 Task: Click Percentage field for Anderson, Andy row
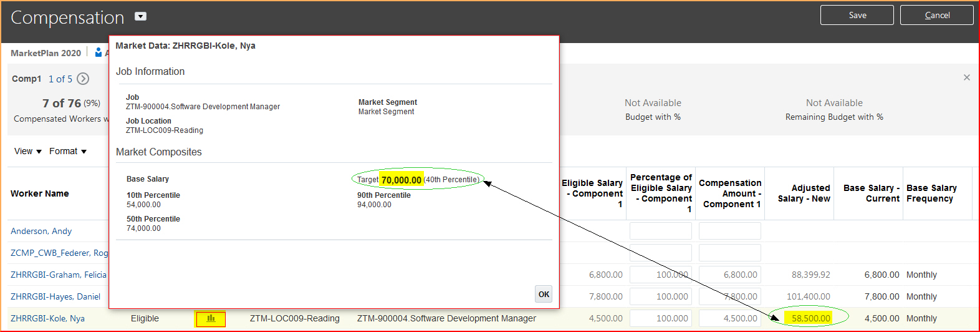click(661, 231)
